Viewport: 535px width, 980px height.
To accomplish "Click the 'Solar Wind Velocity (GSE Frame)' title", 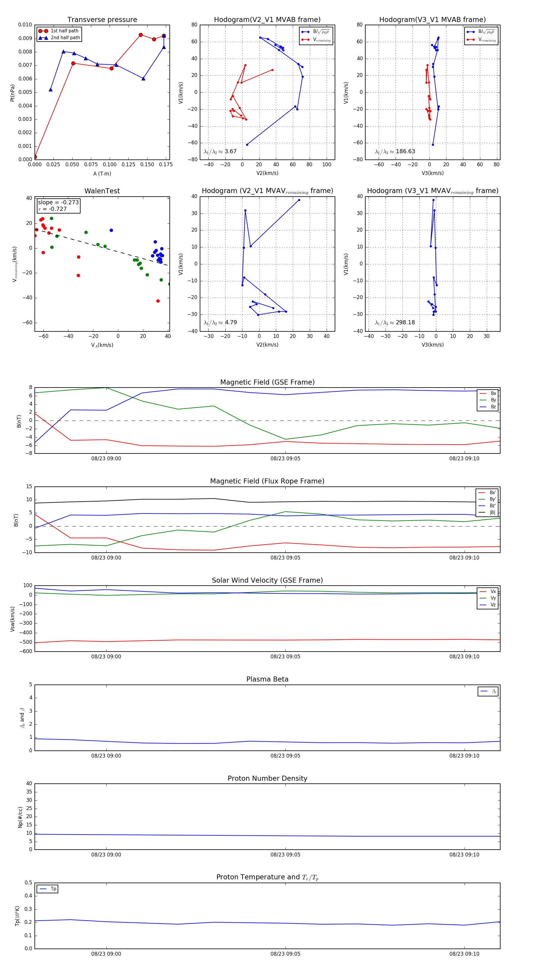I will click(x=267, y=580).
